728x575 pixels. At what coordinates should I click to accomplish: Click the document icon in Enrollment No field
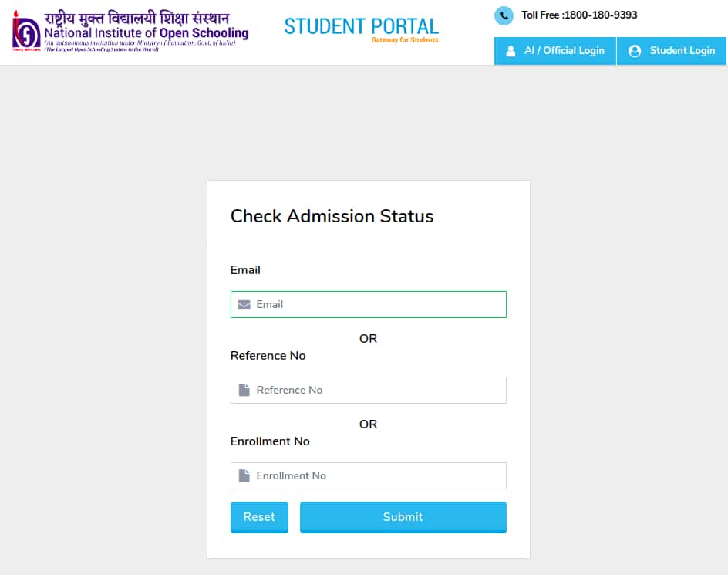(244, 476)
